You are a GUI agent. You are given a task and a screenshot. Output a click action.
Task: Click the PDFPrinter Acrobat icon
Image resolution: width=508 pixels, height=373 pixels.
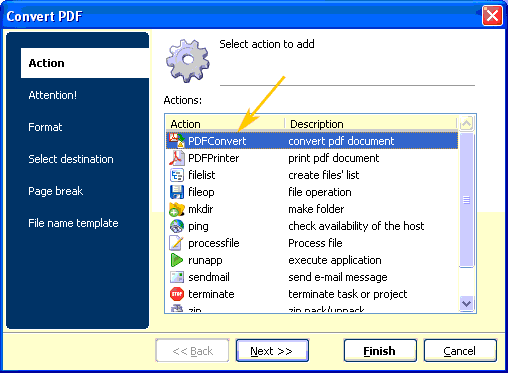tap(177, 158)
